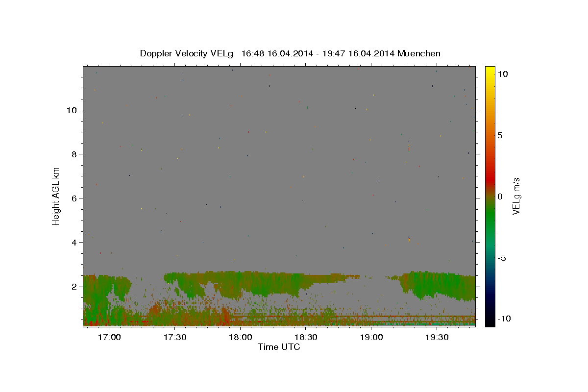Image resolution: width=588 pixels, height=392 pixels.
Task: Click the "Height AGL km" y-axis label
Action: [x=56, y=196]
